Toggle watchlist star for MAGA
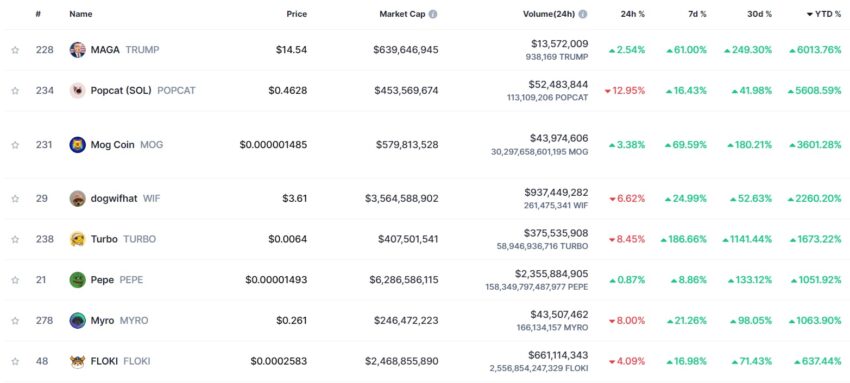 pos(15,50)
